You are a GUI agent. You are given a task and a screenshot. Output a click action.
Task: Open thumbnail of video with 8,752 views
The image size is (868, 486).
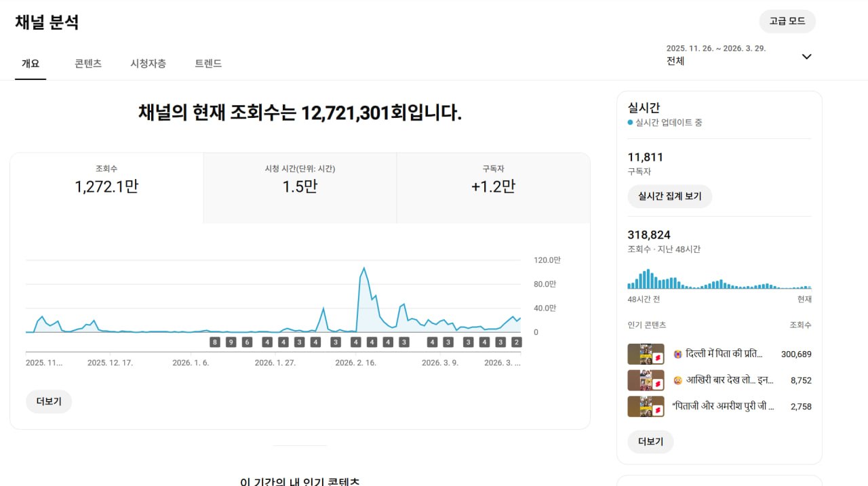645,380
